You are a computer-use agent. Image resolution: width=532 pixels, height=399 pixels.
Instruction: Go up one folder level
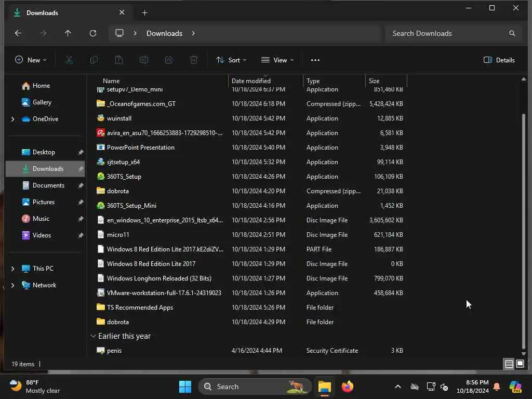[x=68, y=33]
